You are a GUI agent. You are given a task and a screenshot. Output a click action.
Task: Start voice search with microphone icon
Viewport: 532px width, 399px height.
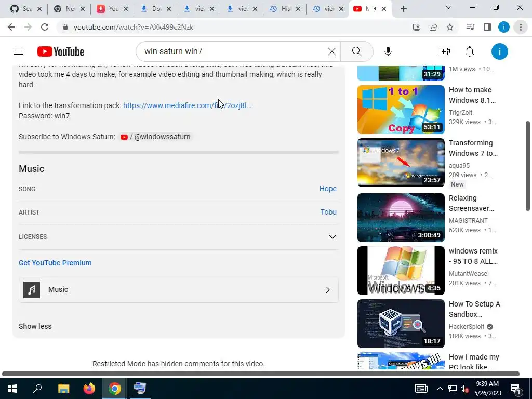click(388, 51)
